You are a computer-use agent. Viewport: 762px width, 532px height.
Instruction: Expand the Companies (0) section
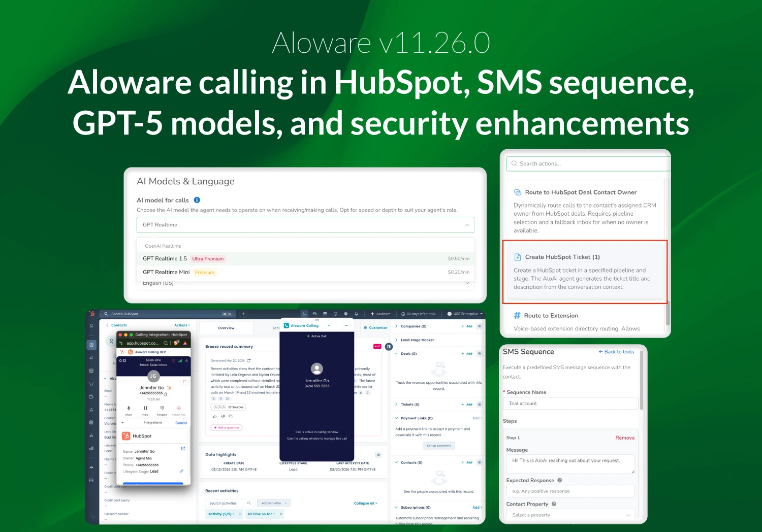click(396, 326)
